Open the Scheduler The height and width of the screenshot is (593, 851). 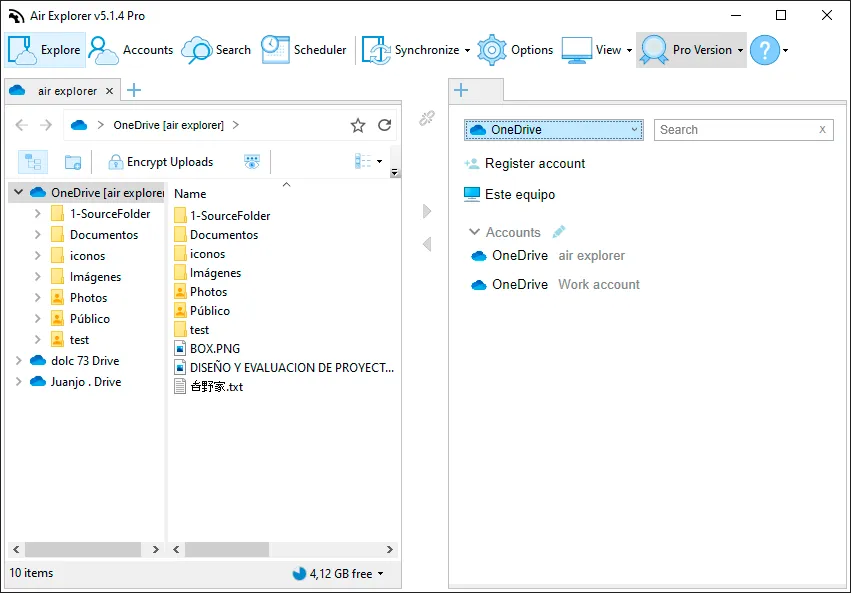303,50
